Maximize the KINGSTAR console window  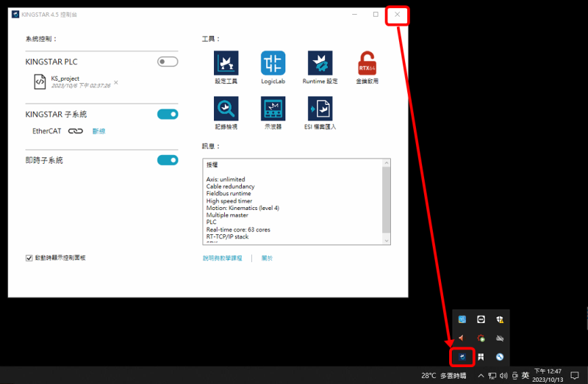pos(376,15)
